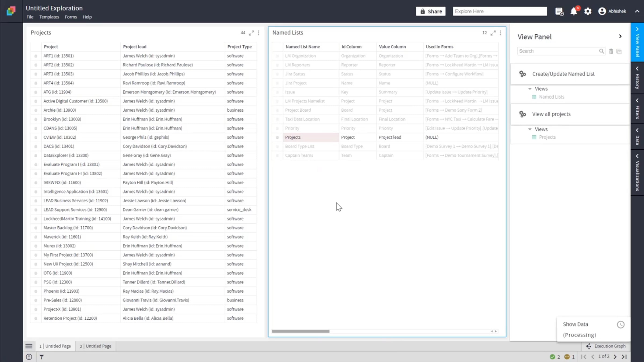Viewport: 644px width, 362px height.
Task: Open Named Lists panel kebab menu
Action: [x=500, y=33]
